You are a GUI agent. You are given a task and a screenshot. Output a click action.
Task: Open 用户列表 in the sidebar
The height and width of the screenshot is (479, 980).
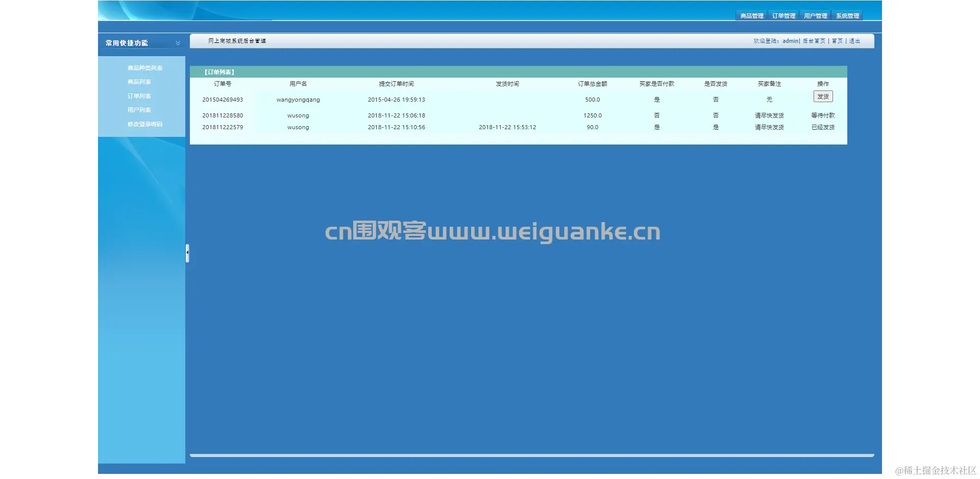click(139, 110)
